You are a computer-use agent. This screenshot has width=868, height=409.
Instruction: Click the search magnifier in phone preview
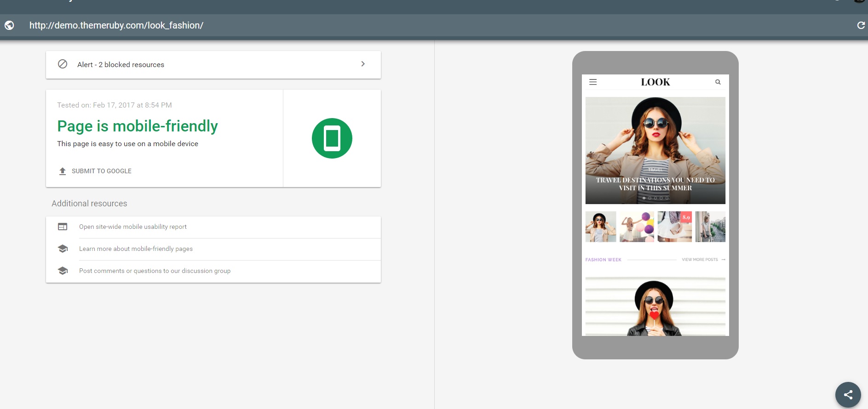718,82
